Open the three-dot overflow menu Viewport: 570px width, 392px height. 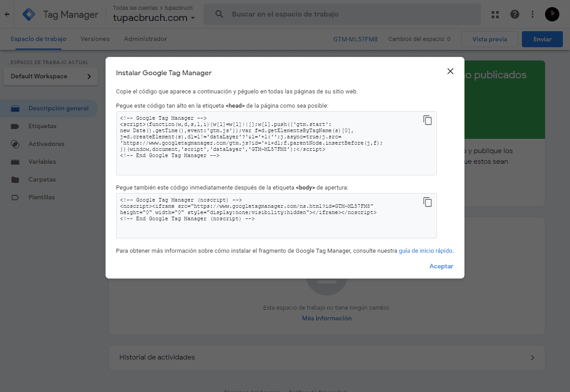(533, 14)
